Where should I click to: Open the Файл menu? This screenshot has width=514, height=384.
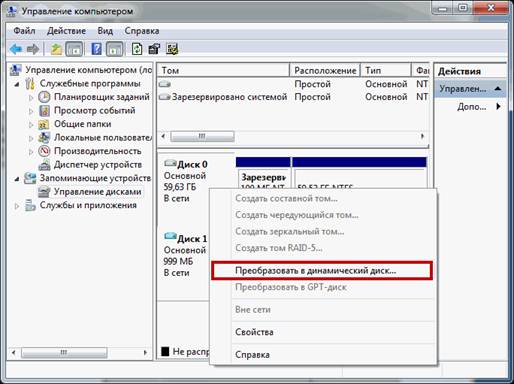click(24, 31)
